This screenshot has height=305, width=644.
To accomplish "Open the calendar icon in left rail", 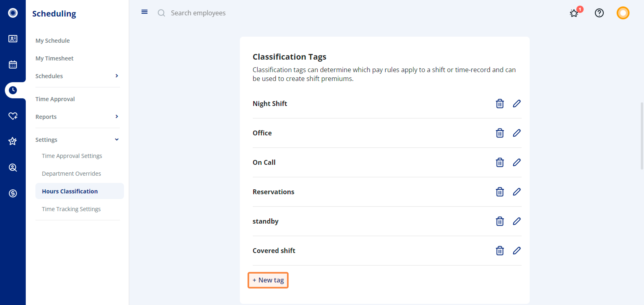I will [13, 64].
